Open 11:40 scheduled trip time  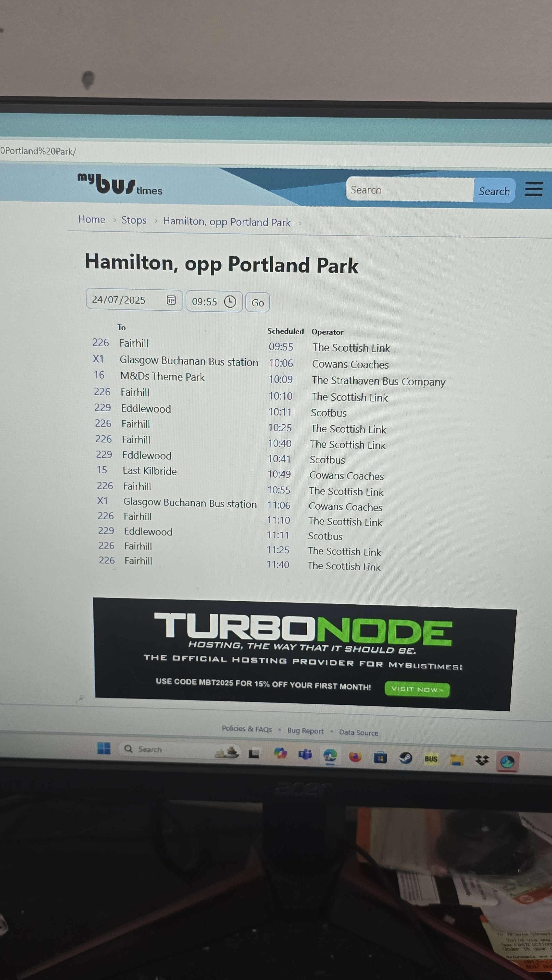tap(278, 564)
